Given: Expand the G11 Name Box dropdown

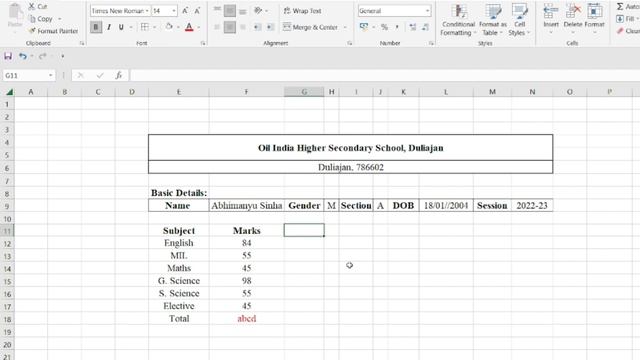Looking at the screenshot, I should click(x=51, y=75).
